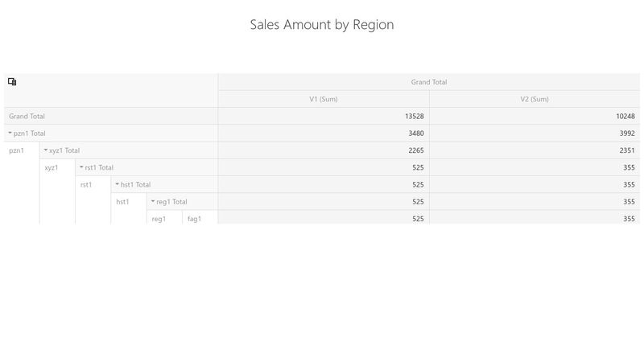644x362 pixels.
Task: Click the Sales Amount by Region title
Action: coord(322,25)
